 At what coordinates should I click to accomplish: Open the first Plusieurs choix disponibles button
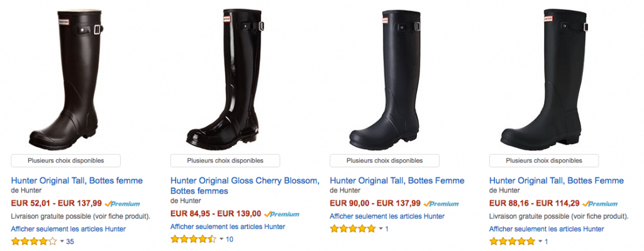click(65, 160)
